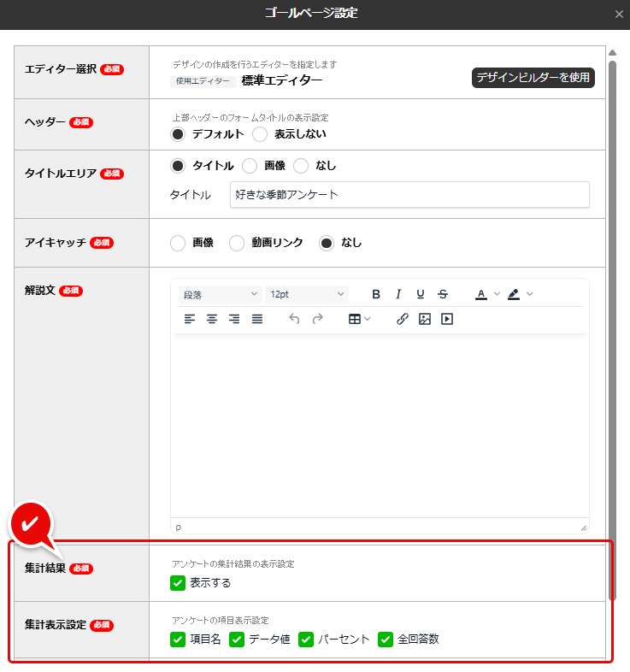Click the scrollbar up arrow
630x672 pixels.
pos(612,53)
